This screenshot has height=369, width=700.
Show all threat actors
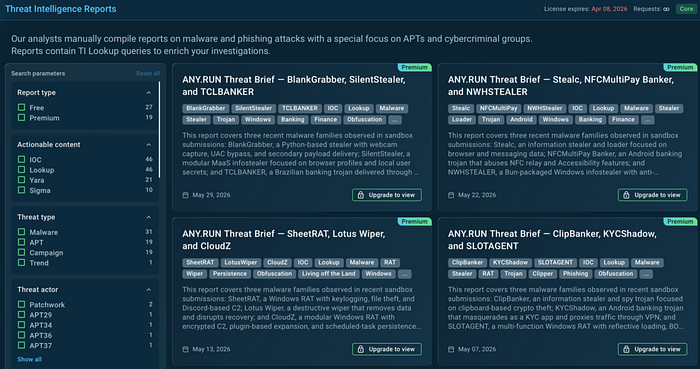coord(29,359)
